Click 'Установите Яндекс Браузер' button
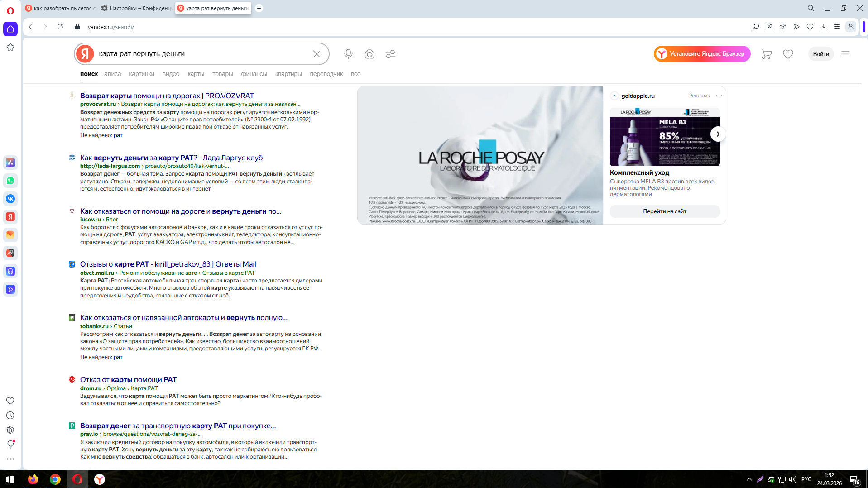The height and width of the screenshot is (488, 868). (702, 54)
